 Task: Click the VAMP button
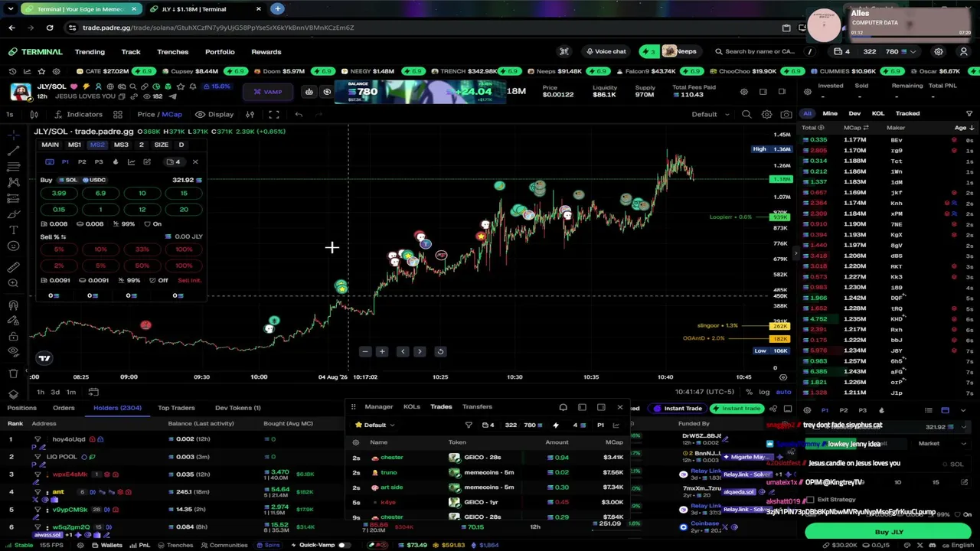268,92
